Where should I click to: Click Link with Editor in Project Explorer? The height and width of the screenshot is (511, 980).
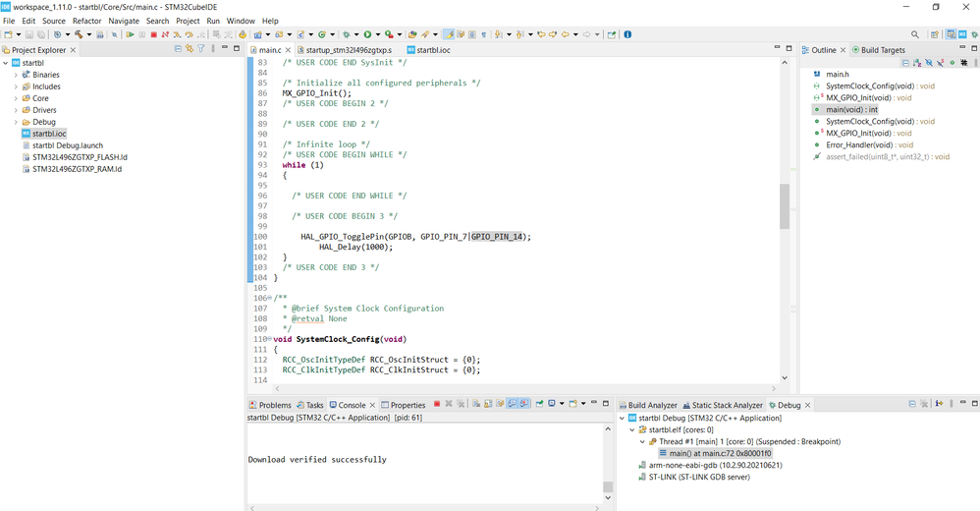coord(189,48)
